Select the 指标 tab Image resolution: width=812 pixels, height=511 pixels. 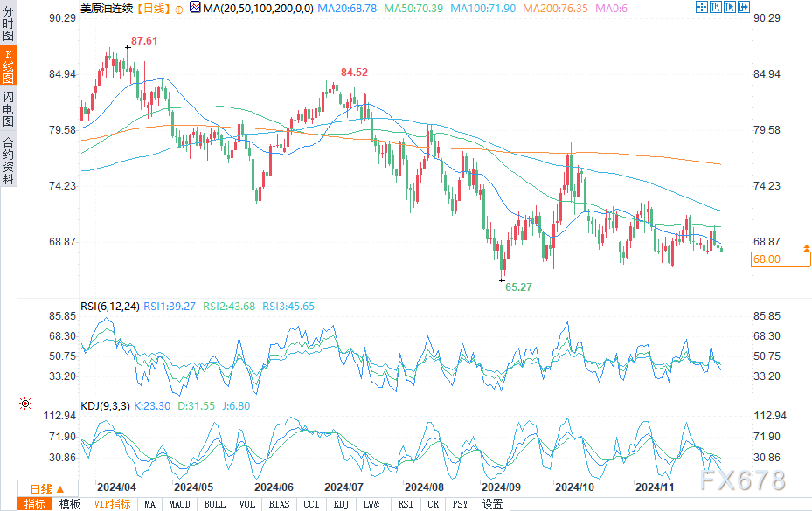coord(35,504)
